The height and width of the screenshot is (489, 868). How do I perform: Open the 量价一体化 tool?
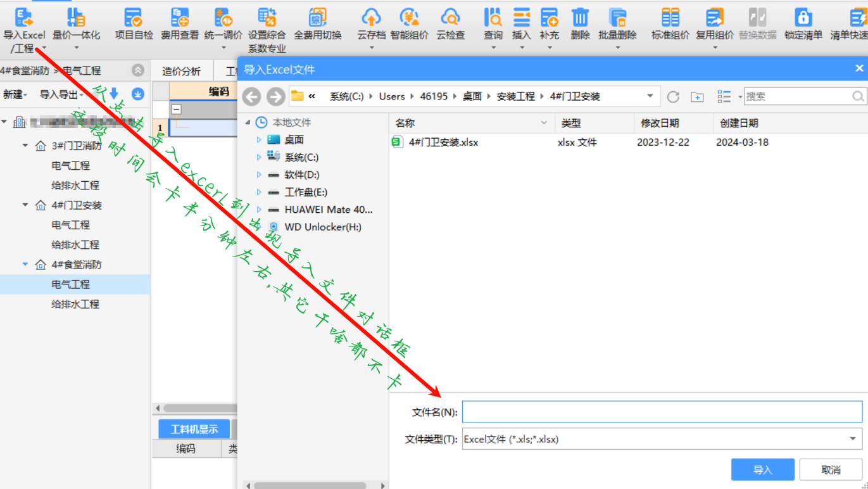point(76,24)
